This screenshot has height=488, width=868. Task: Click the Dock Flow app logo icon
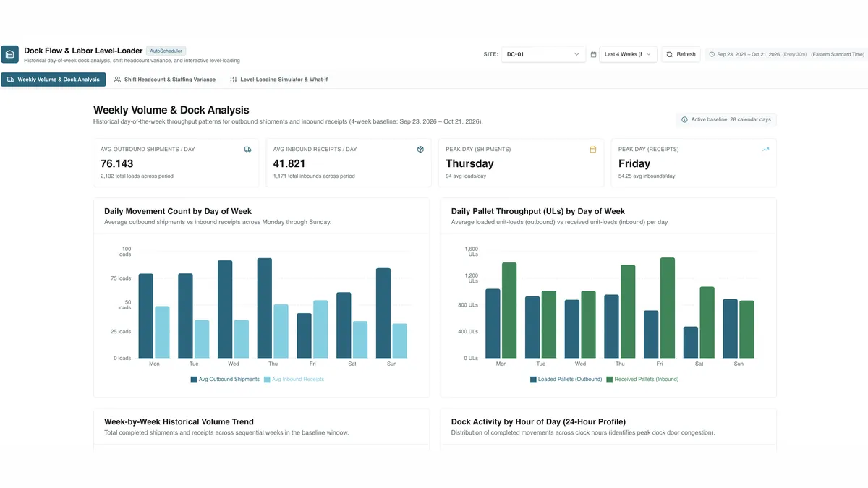coord(10,55)
